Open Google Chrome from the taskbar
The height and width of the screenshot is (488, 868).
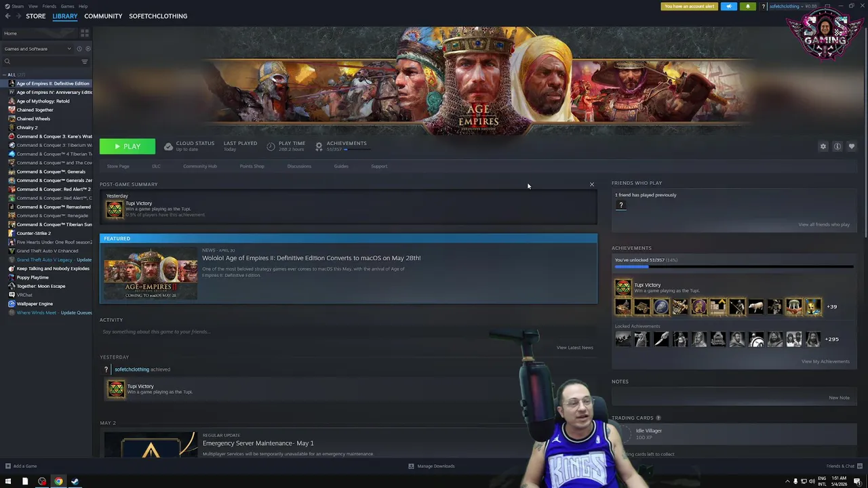(58, 482)
